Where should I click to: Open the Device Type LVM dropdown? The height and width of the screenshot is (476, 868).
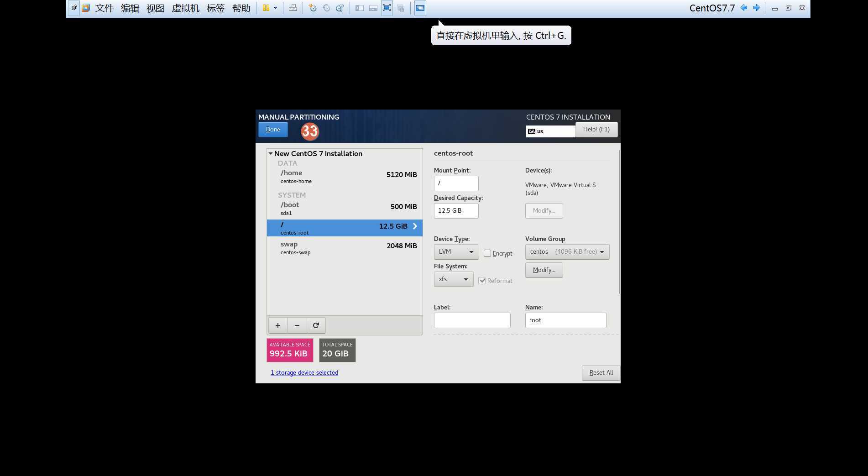click(x=456, y=252)
